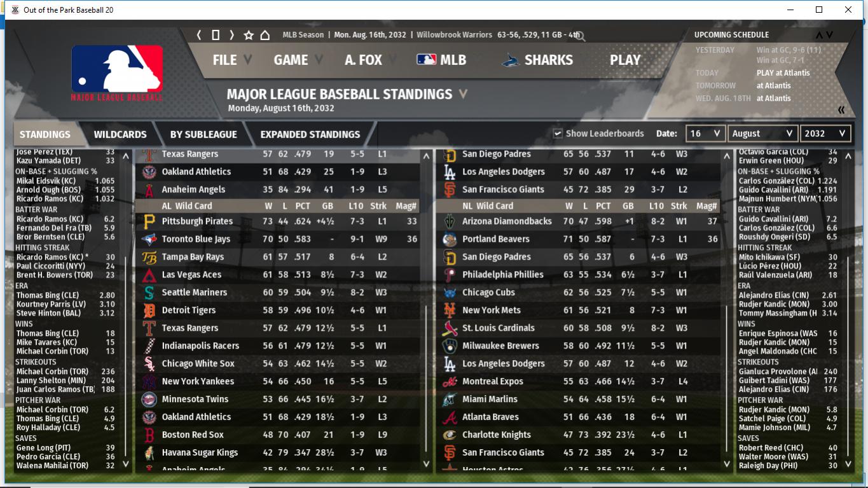Image resolution: width=868 pixels, height=488 pixels.
Task: Click the magnifying glass search icon
Action: click(580, 36)
